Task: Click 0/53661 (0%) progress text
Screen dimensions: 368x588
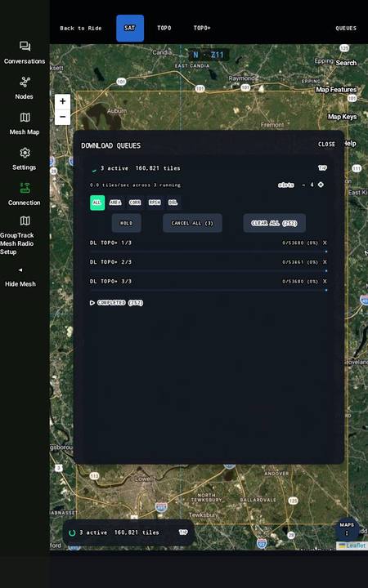Action: click(300, 262)
